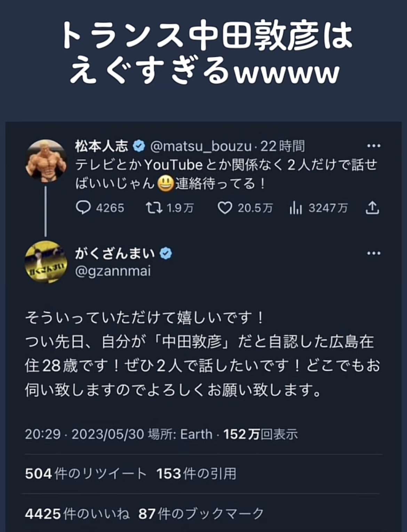The width and height of the screenshot is (407, 532).
Task: Open the three-dot menu on top tweet
Action: click(x=374, y=146)
